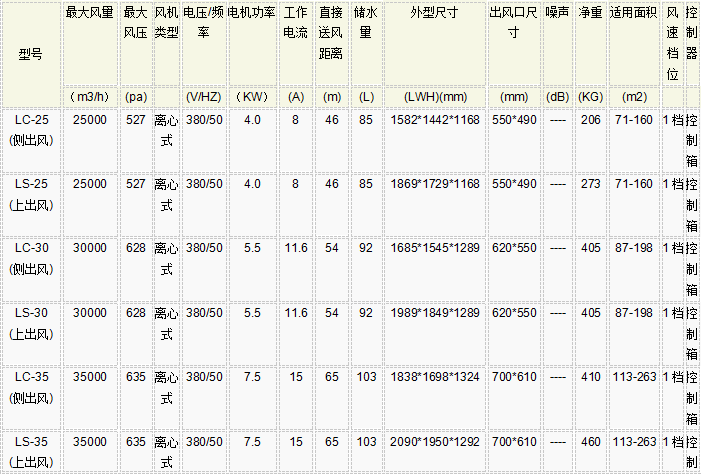Select the LS-25 model name

32,184
